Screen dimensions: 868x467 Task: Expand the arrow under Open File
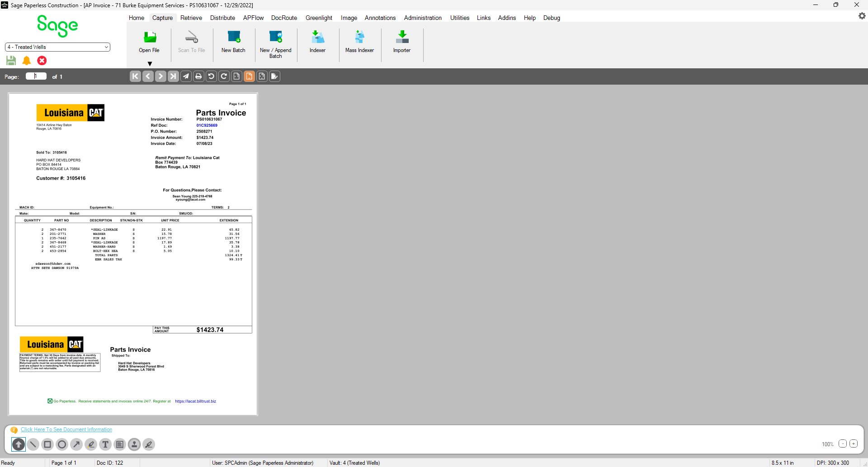pyautogui.click(x=150, y=64)
